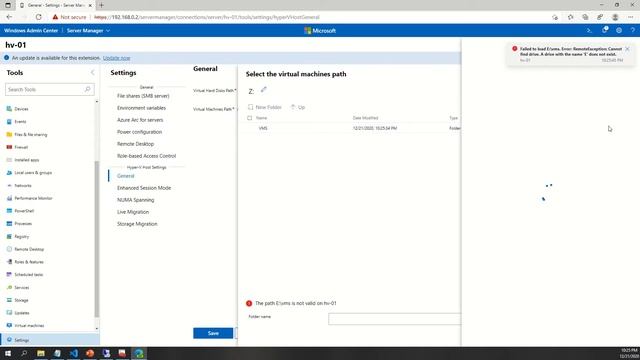The width and height of the screenshot is (640, 360).
Task: Open Roles & features tool
Action: tap(29, 262)
